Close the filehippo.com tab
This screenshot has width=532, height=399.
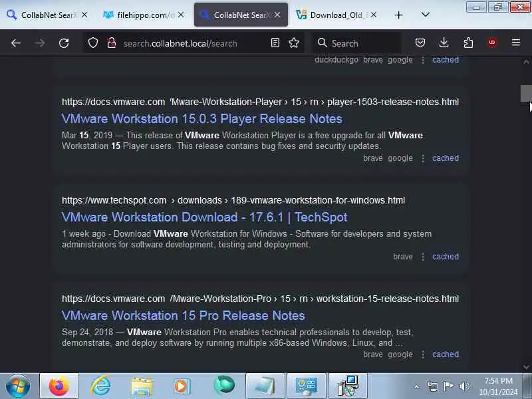click(x=181, y=15)
